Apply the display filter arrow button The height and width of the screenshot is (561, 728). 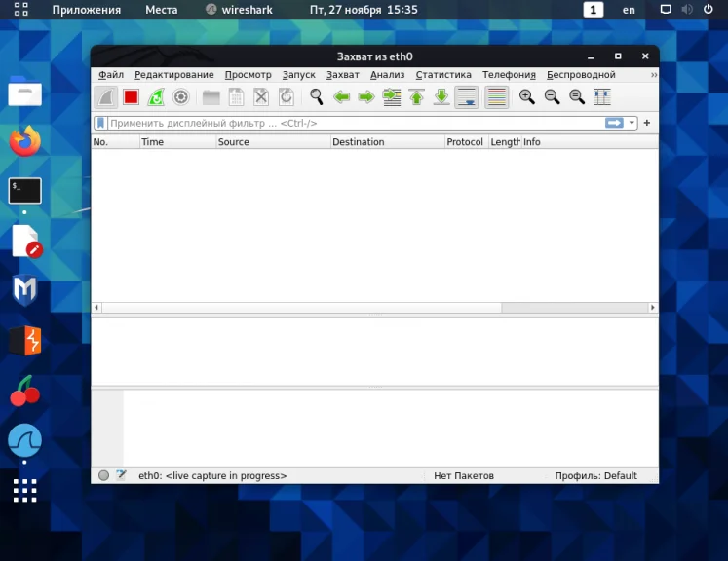614,123
